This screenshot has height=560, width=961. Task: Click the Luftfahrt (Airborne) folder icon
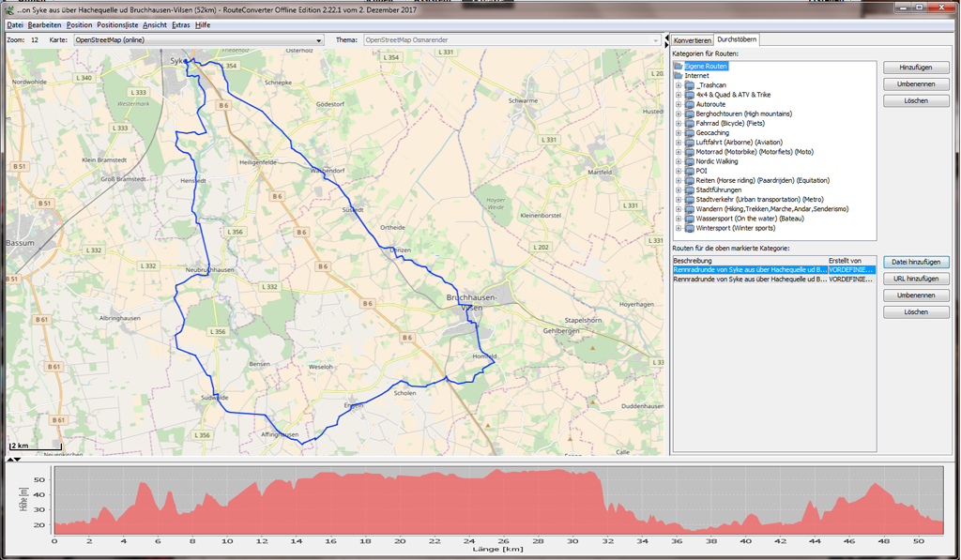click(690, 143)
